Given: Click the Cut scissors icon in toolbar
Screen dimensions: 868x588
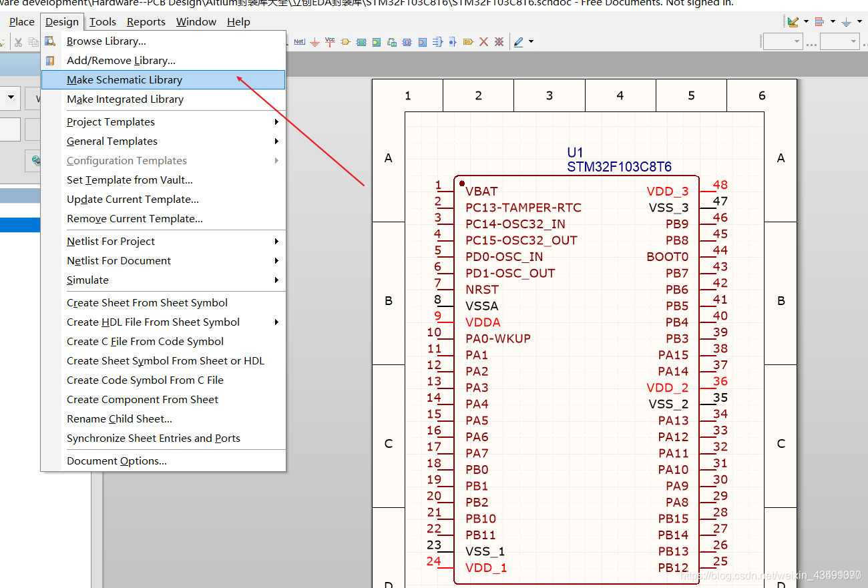Looking at the screenshot, I should pos(18,41).
